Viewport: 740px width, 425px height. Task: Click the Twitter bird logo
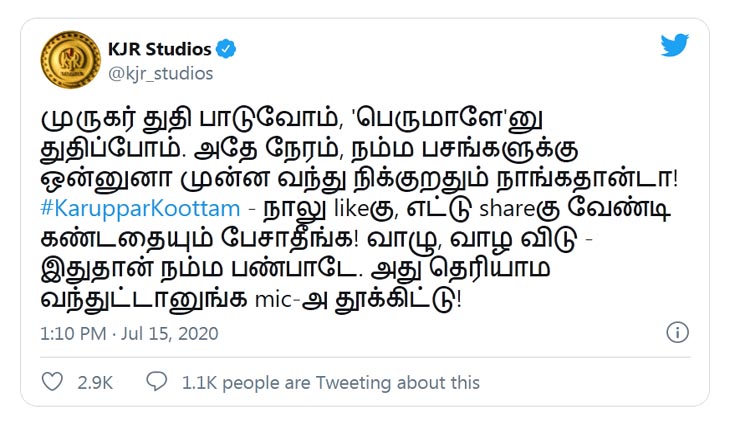coord(675,47)
